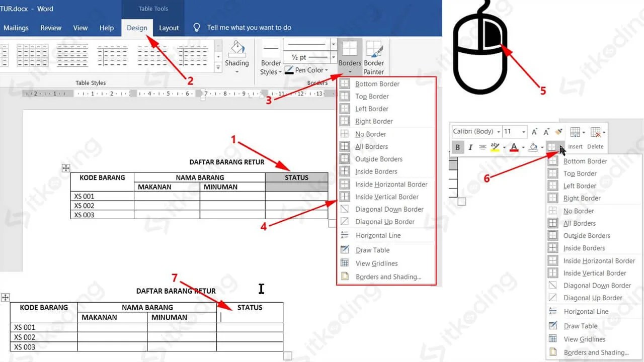
Task: Open Borders and Shading… in ribbon Borders menu
Action: coord(386,277)
